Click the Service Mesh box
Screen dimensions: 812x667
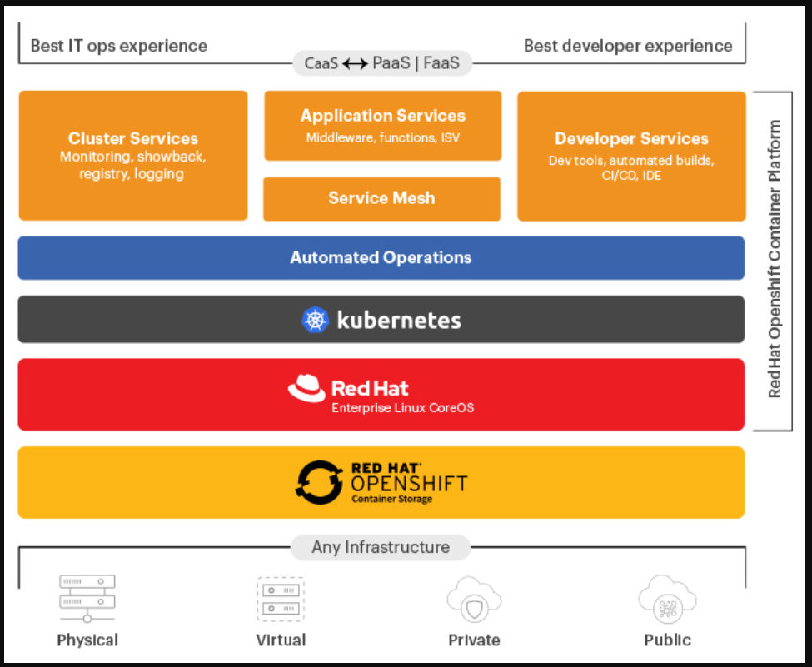[x=381, y=198]
